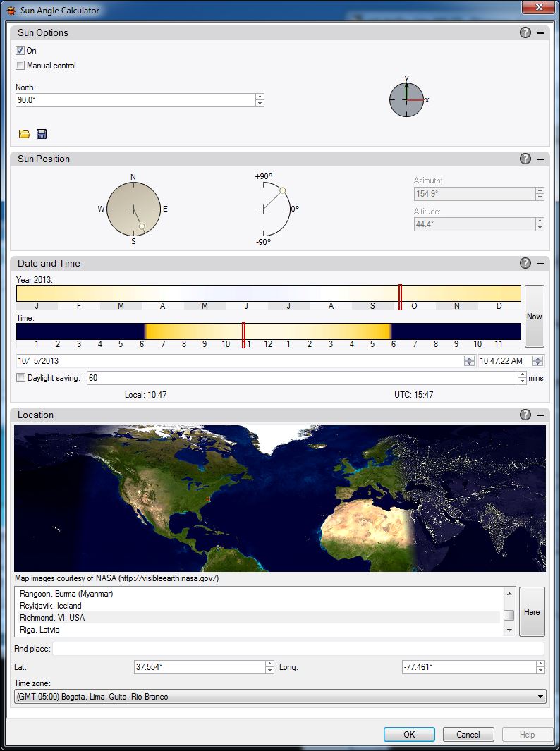Screen dimensions: 560x751
Task: Open help for Sun Options section
Action: pos(525,32)
